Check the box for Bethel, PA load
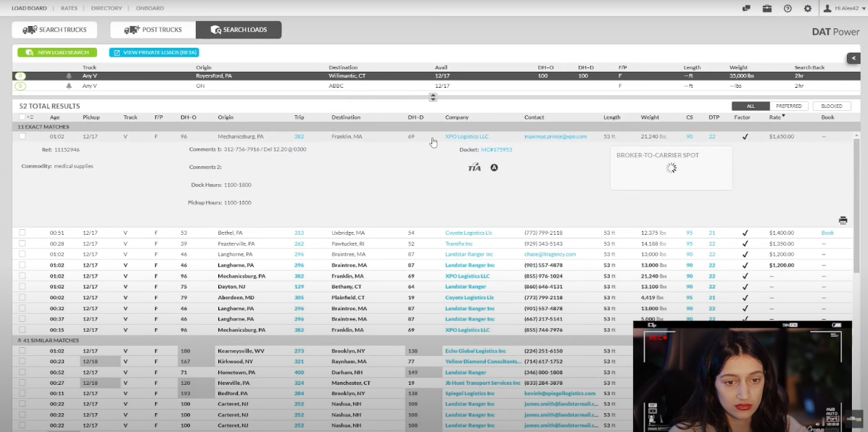868x432 pixels. pos(22,233)
